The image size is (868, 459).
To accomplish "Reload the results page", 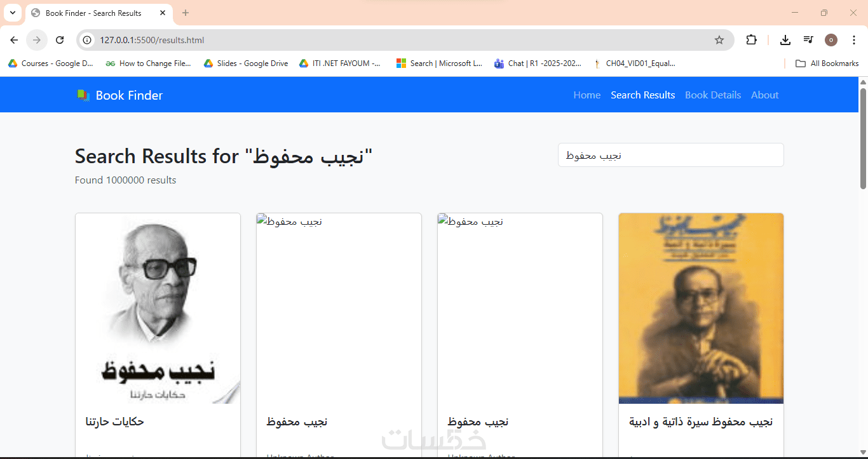I will (60, 40).
